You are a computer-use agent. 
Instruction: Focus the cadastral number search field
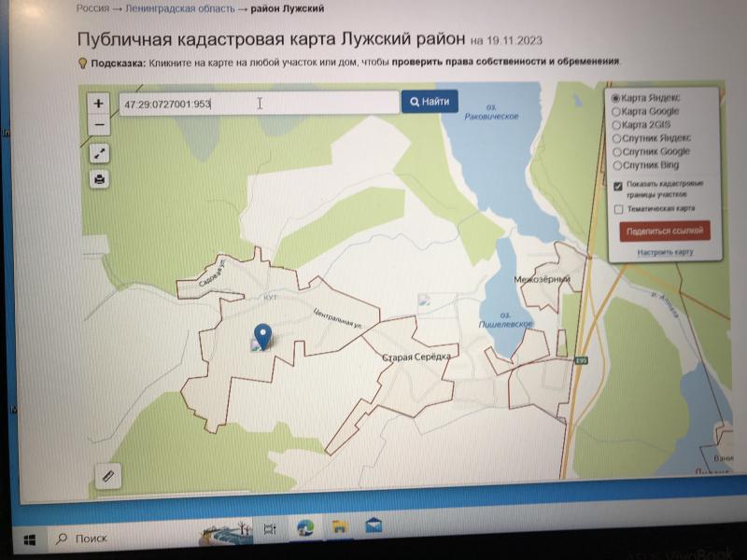pos(259,104)
